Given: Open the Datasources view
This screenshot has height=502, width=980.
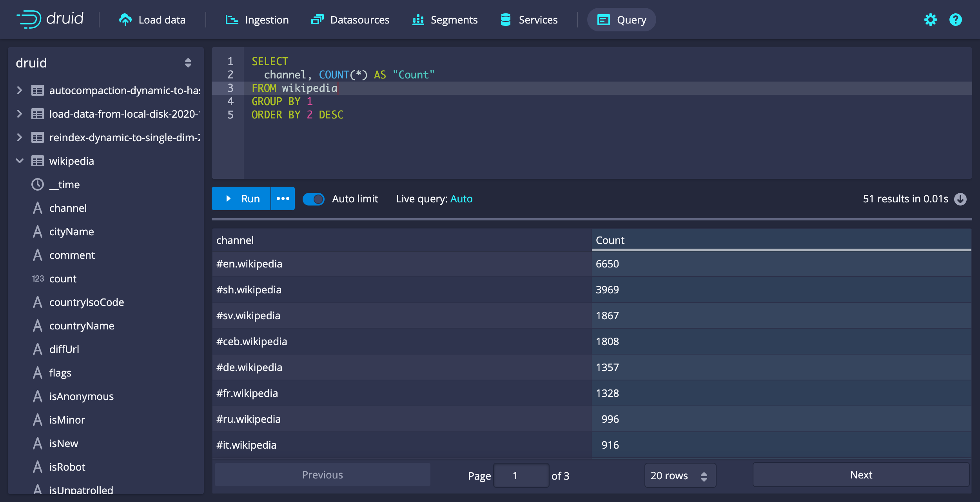Looking at the screenshot, I should pyautogui.click(x=351, y=20).
